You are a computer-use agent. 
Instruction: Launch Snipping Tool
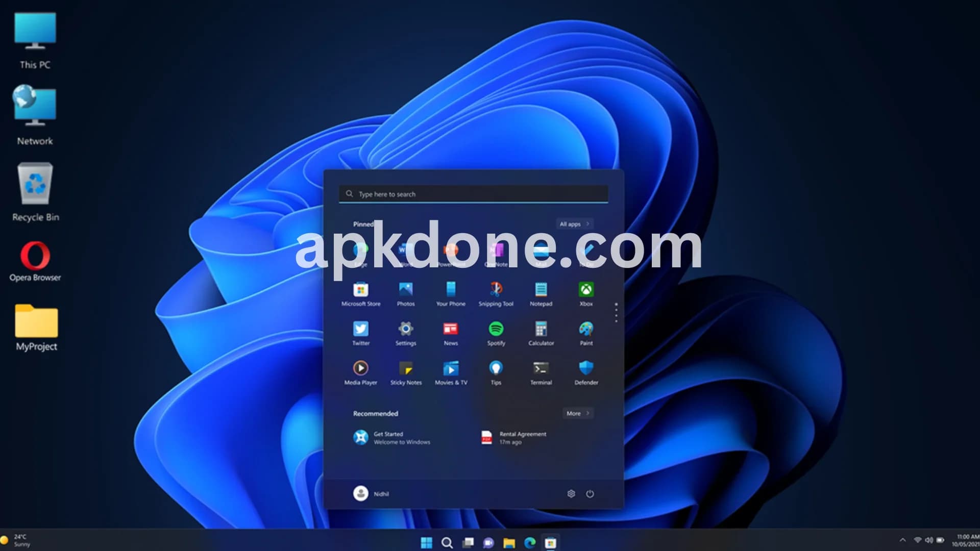coord(496,294)
